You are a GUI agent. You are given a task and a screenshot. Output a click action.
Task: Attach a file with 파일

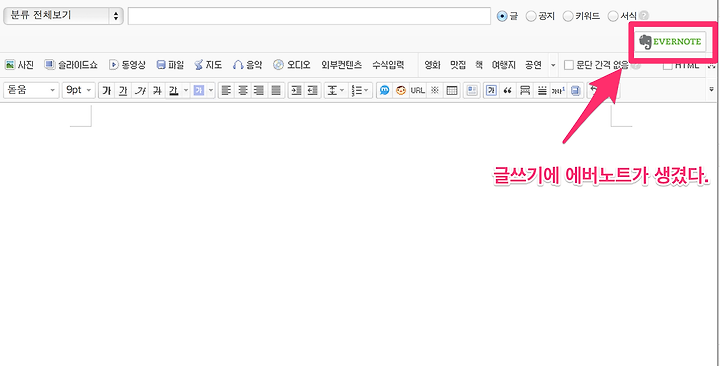coord(170,65)
